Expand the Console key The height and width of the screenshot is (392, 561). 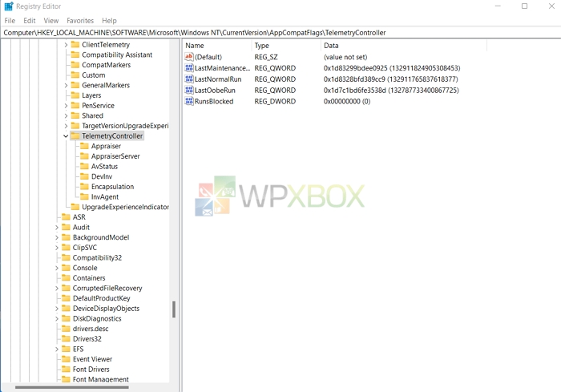[57, 268]
